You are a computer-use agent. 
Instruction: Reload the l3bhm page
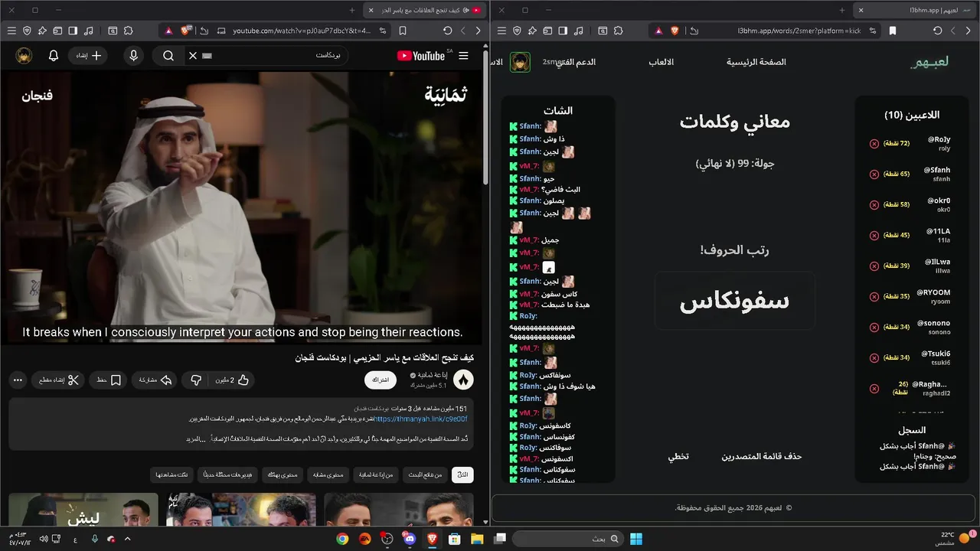(x=938, y=31)
